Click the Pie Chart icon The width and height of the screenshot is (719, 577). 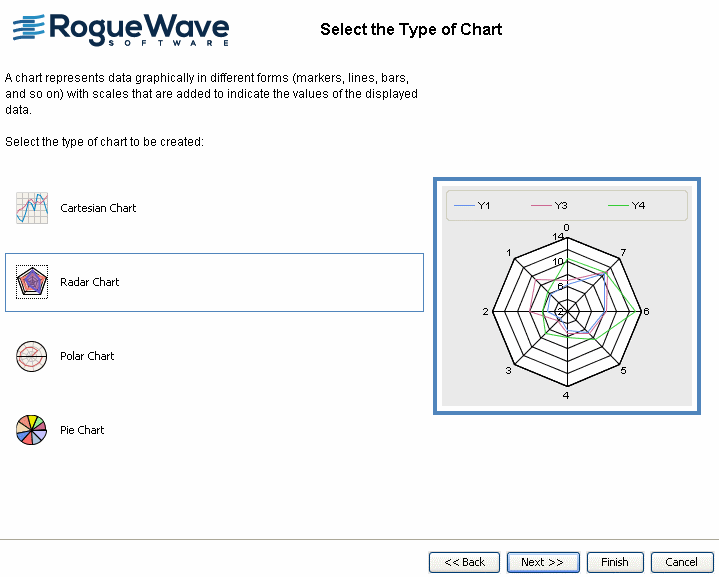(32, 430)
